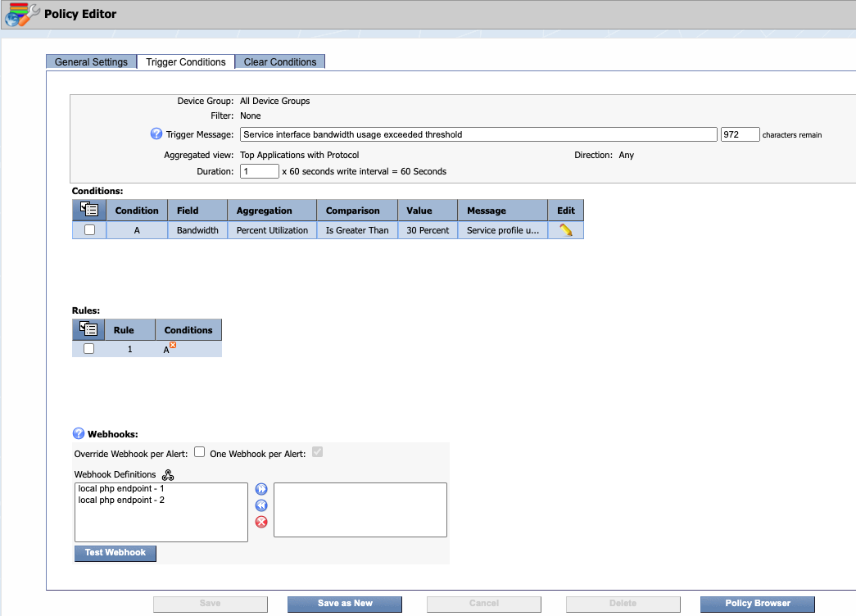The image size is (856, 616).
Task: Click the Edit column header
Action: [x=565, y=211]
